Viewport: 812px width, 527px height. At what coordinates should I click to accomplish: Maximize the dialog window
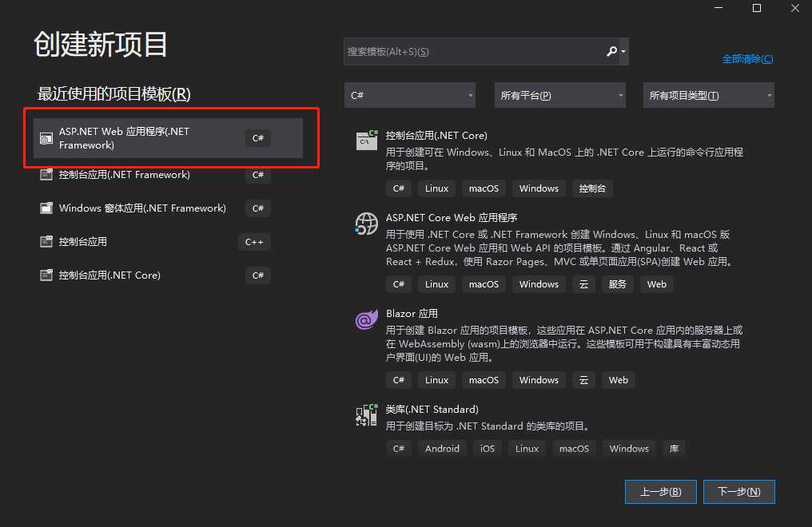point(757,8)
